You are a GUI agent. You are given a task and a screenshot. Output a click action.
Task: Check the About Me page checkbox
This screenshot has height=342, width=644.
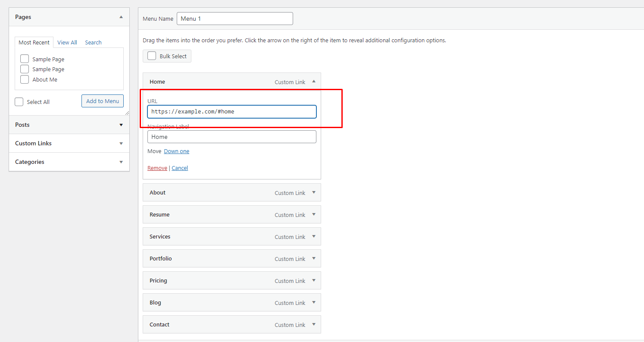(25, 79)
